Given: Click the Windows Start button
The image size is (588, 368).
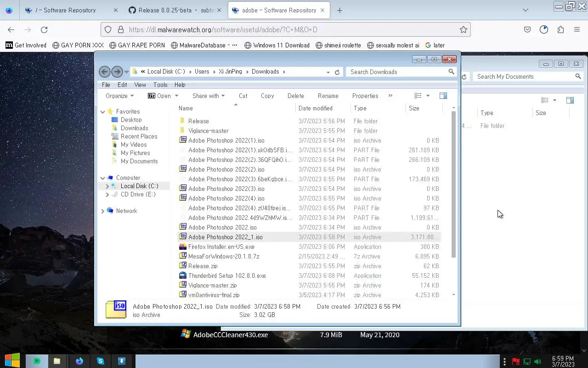Looking at the screenshot, I should pyautogui.click(x=12, y=361).
